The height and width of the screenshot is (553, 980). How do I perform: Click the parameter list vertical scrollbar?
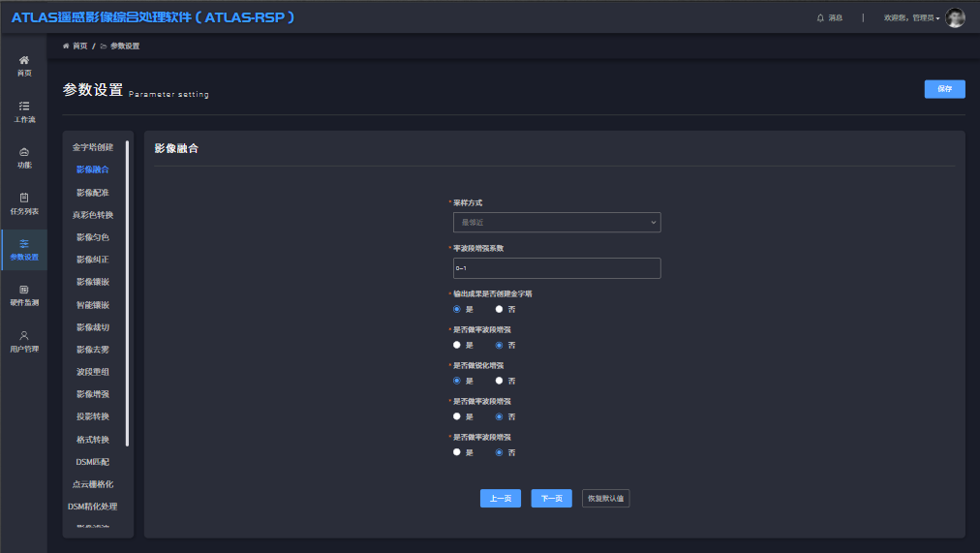(x=127, y=291)
